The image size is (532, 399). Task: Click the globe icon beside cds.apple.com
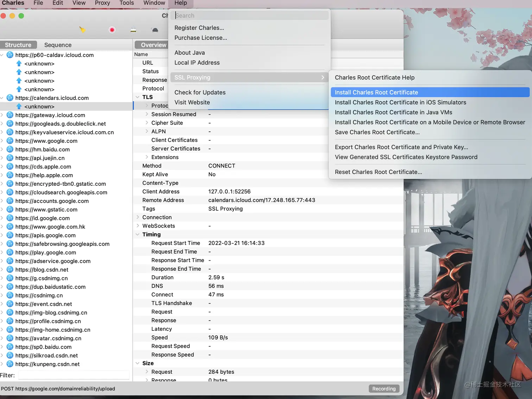coord(10,166)
